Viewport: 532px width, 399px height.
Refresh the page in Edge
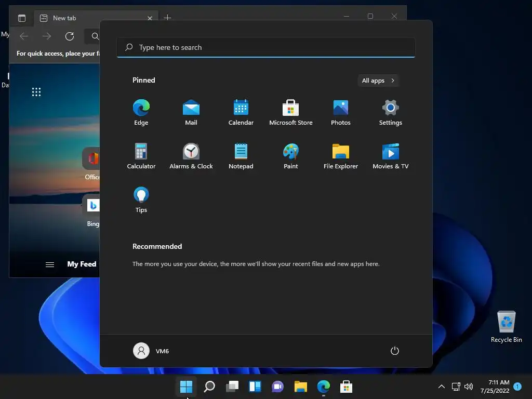click(70, 36)
